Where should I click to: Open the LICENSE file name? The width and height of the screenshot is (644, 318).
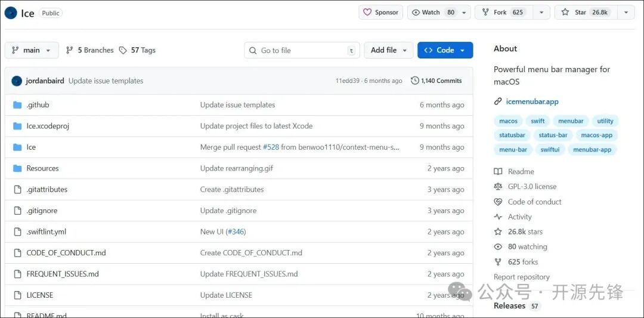coord(40,295)
